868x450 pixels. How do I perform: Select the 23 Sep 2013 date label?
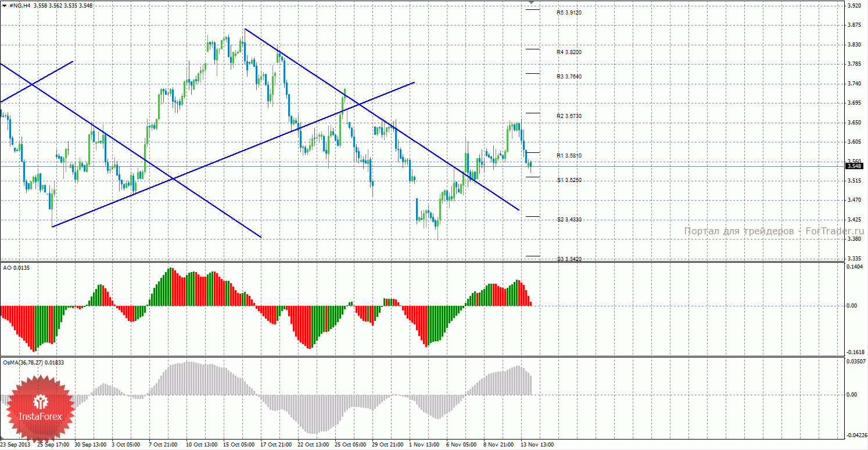[15, 445]
